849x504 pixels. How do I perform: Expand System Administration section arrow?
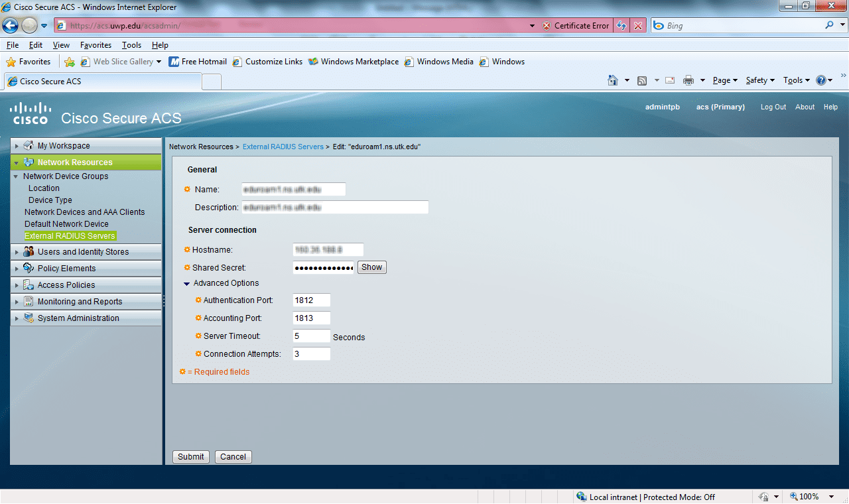17,318
